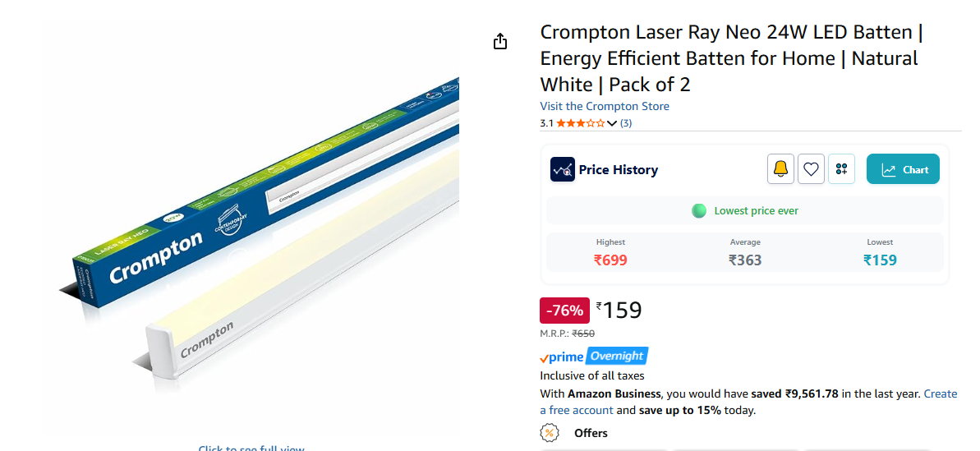Click the Offers percent badge icon
Image resolution: width=980 pixels, height=451 pixels.
click(550, 433)
